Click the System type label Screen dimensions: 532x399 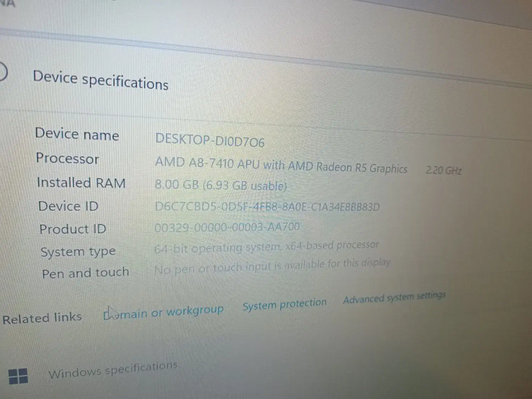click(x=78, y=252)
